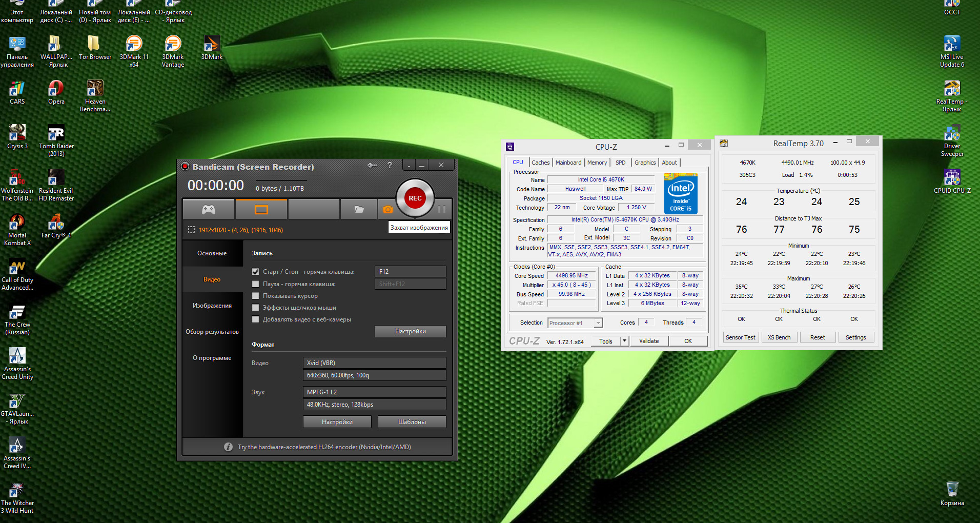Click Reset button in RealTemp
The height and width of the screenshot is (523, 980).
[x=818, y=337]
